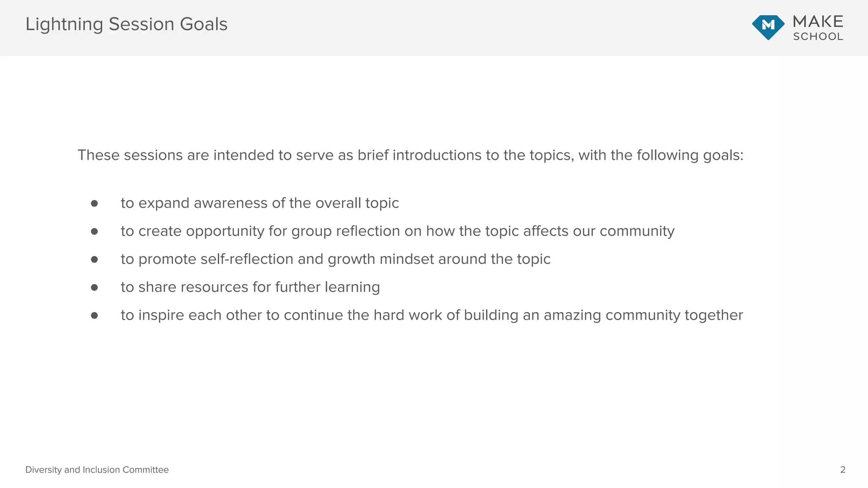The height and width of the screenshot is (488, 868).
Task: Click the word 'SCHOOL' in the logo
Action: [x=818, y=36]
